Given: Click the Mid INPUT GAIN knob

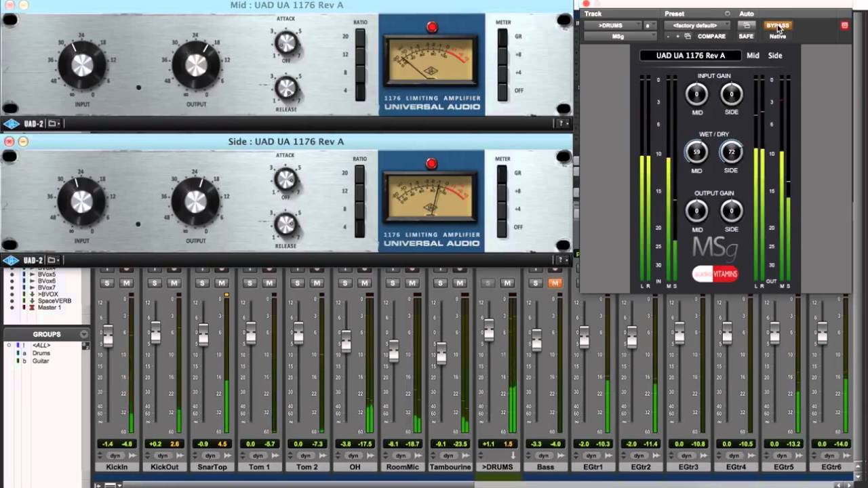Looking at the screenshot, I should [696, 94].
